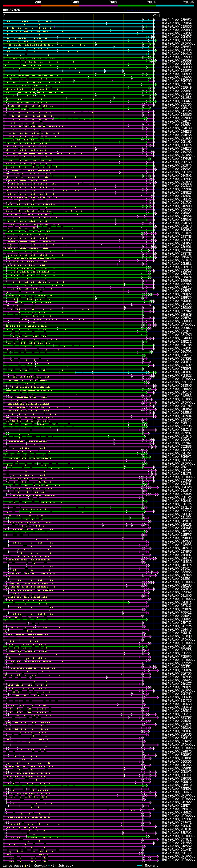Select the UniRef100_Q01943 label
This screenshot has width=197, height=868.
(177, 226)
